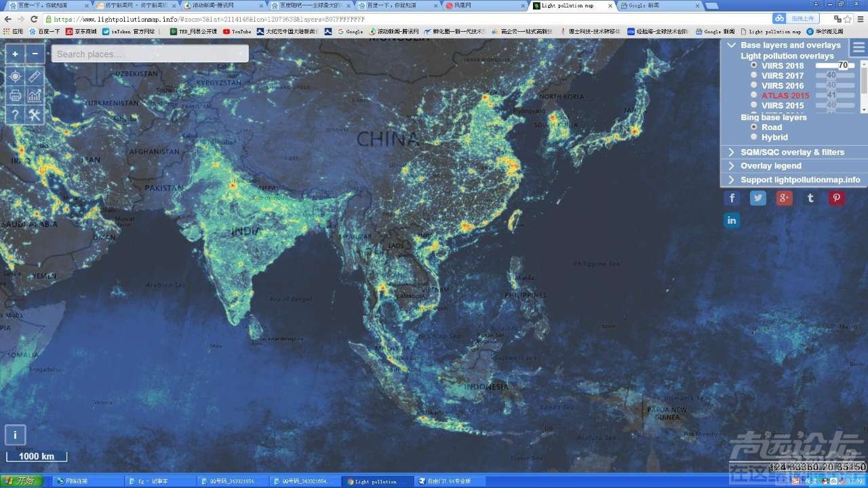Image resolution: width=868 pixels, height=488 pixels.
Task: Toggle the hamburger menu panel button
Action: coord(859,47)
